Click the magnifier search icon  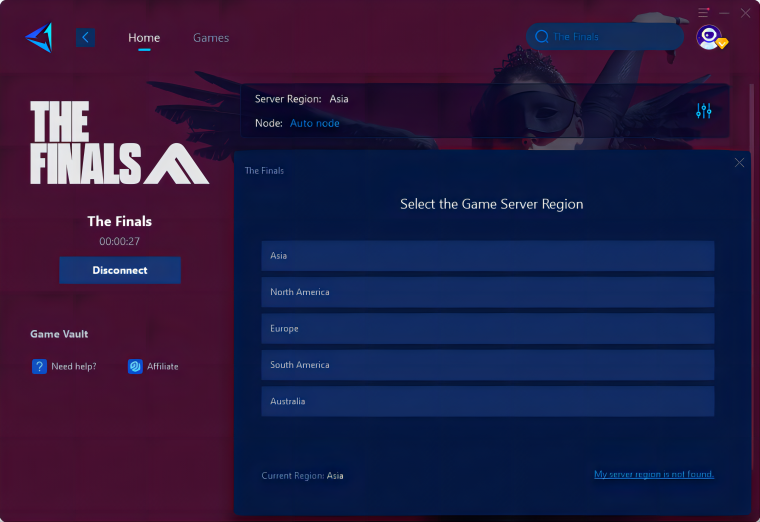pos(541,36)
